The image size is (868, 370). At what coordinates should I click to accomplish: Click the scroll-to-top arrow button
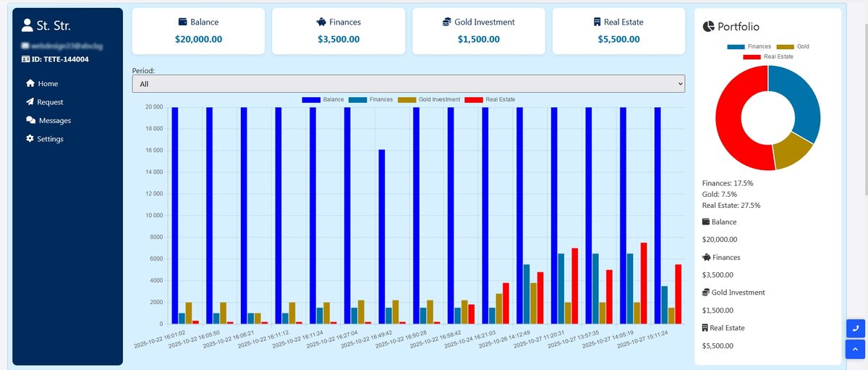coord(855,350)
